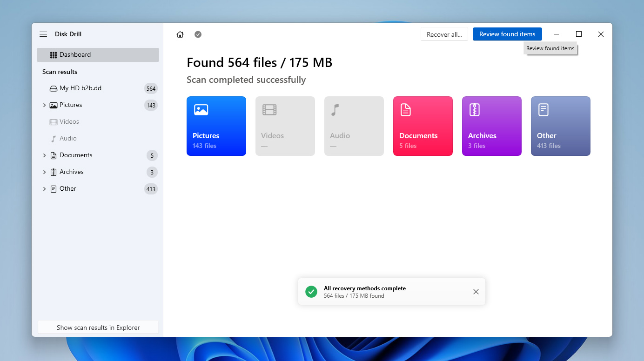Image resolution: width=644 pixels, height=361 pixels.
Task: Click the Found 564 files / 175 MB heading
Action: (x=260, y=62)
